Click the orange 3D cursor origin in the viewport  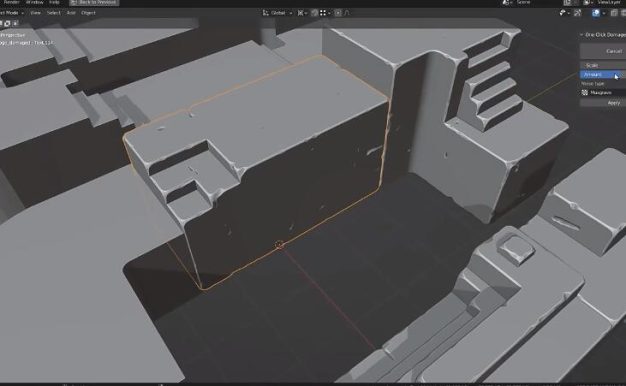tap(279, 244)
